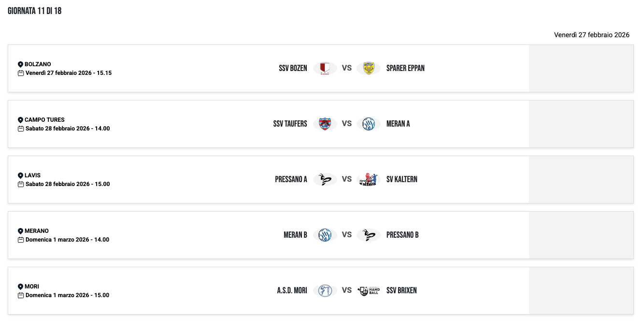Click the SSV Taufers team logo
Viewport: 644px width, 330px height.
tap(325, 124)
